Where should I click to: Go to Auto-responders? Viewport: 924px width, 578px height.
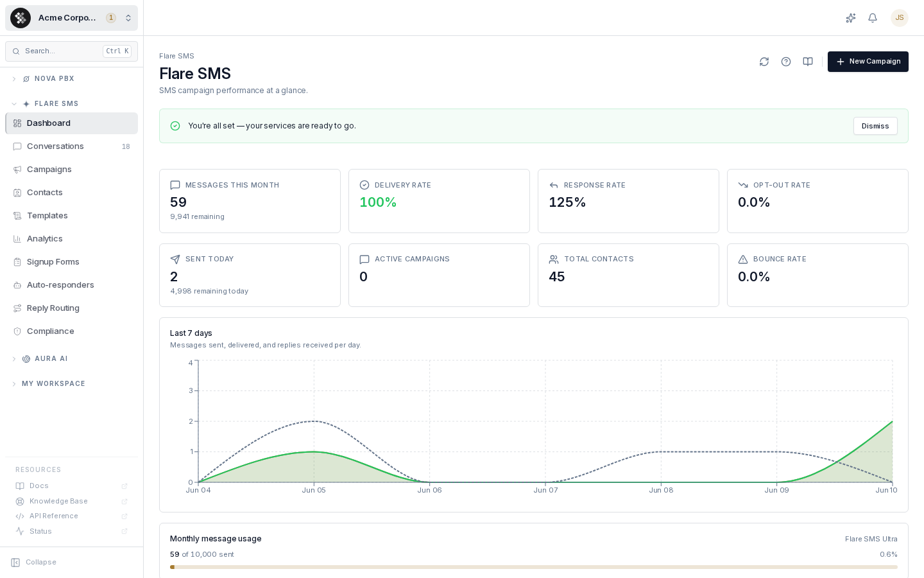(x=71, y=285)
